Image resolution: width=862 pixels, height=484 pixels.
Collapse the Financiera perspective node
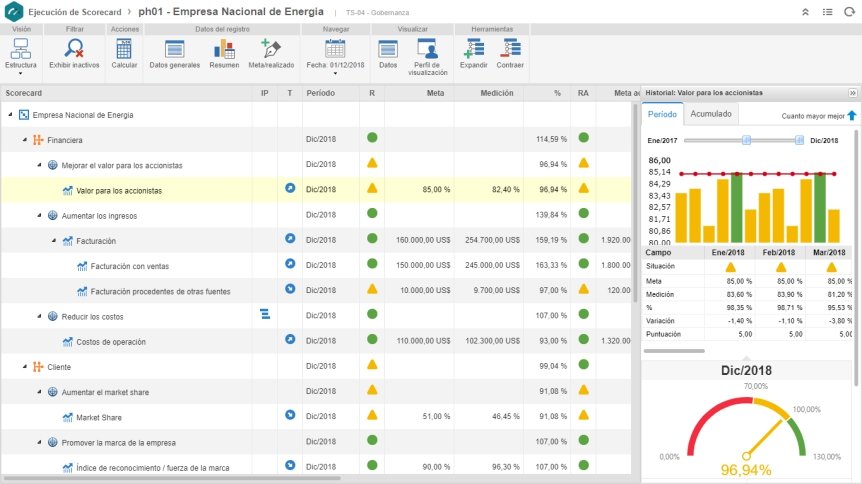[25, 140]
